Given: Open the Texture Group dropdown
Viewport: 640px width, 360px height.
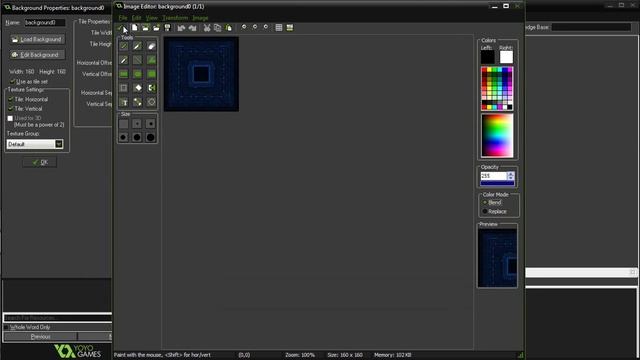Looking at the screenshot, I should (59, 144).
